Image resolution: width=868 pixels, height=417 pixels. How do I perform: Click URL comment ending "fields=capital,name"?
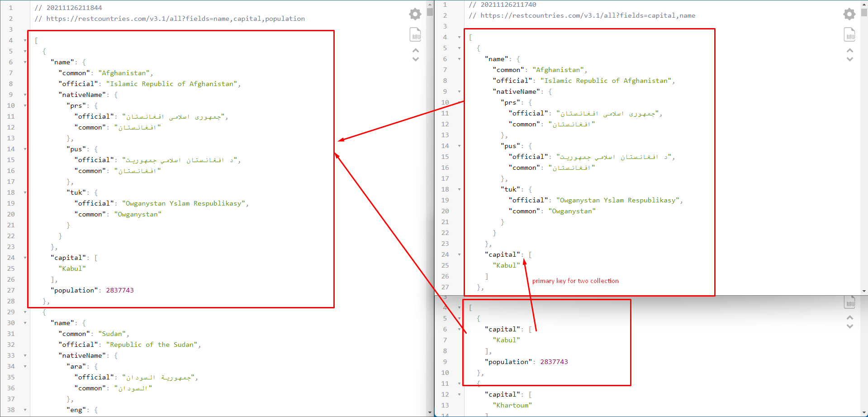click(582, 15)
